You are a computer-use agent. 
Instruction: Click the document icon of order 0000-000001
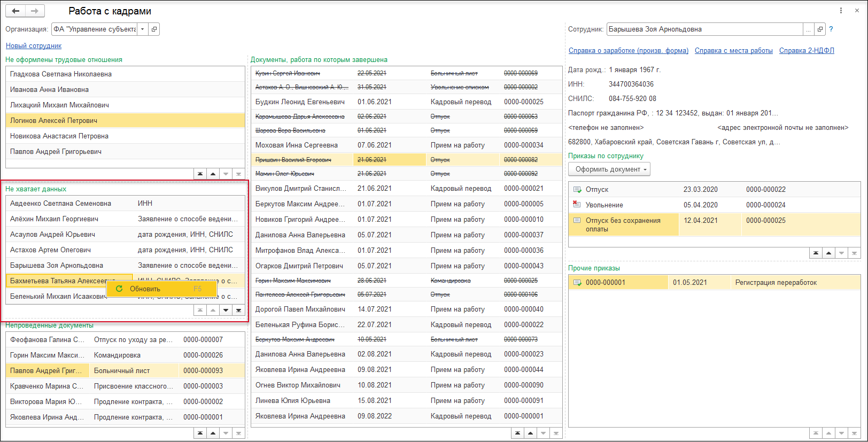577,283
